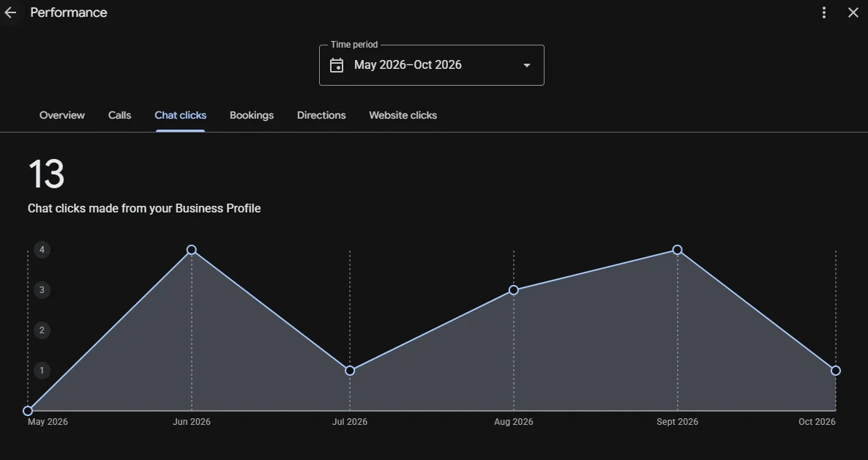Click the Performance title text
This screenshot has width=868, height=460.
pos(69,12)
